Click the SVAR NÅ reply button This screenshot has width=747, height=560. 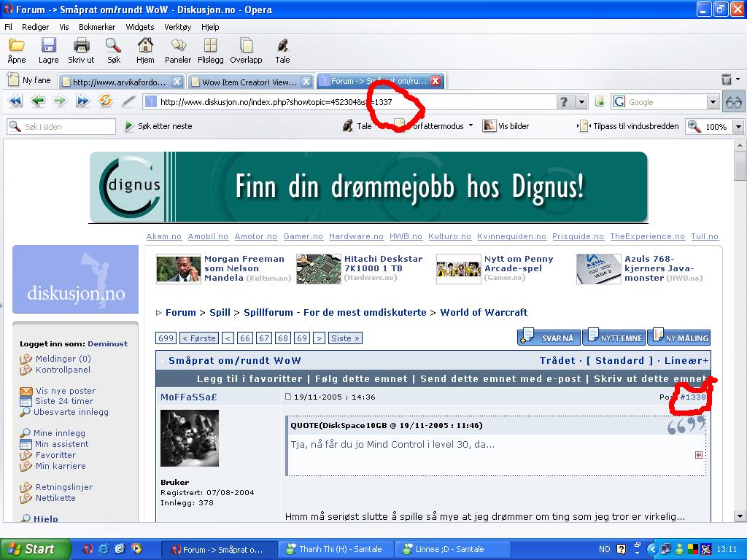(549, 337)
